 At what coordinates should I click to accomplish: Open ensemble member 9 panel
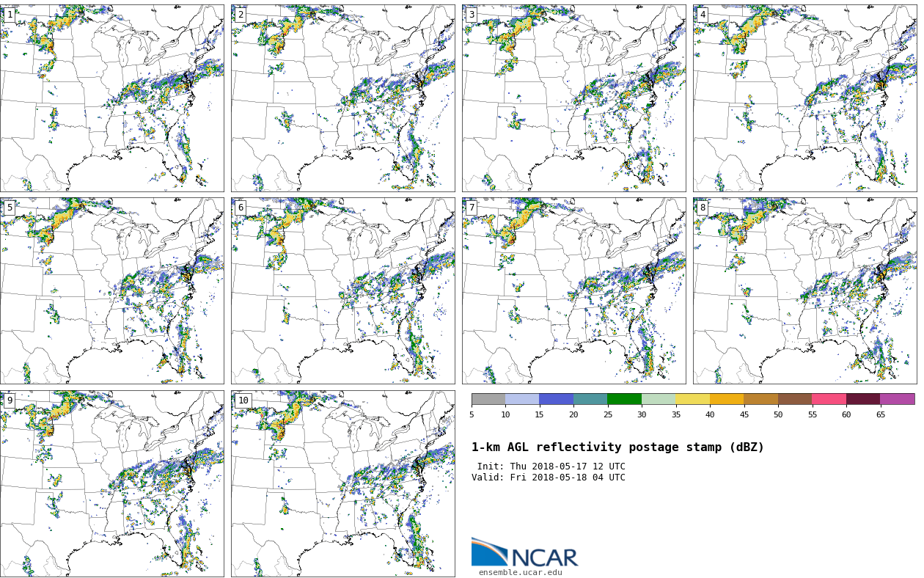[x=112, y=483]
